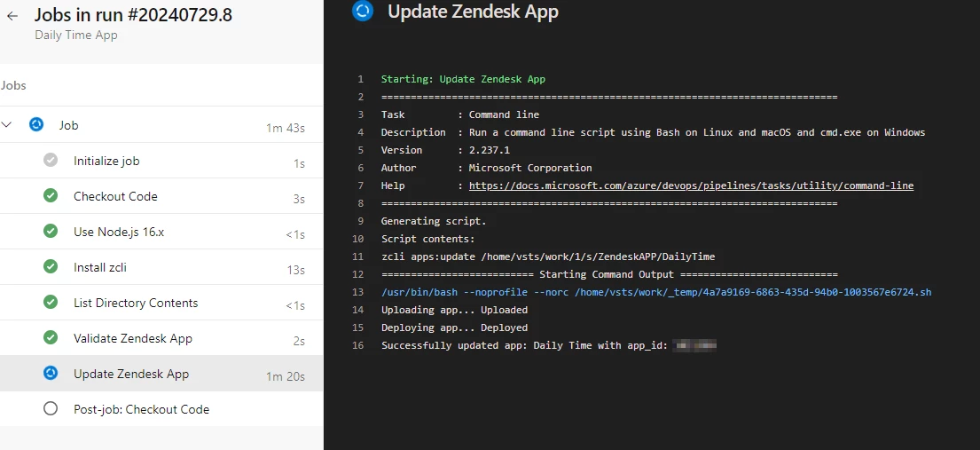Screen dimensions: 980x450
Task: Click the Script contents: log line
Action: (x=428, y=239)
